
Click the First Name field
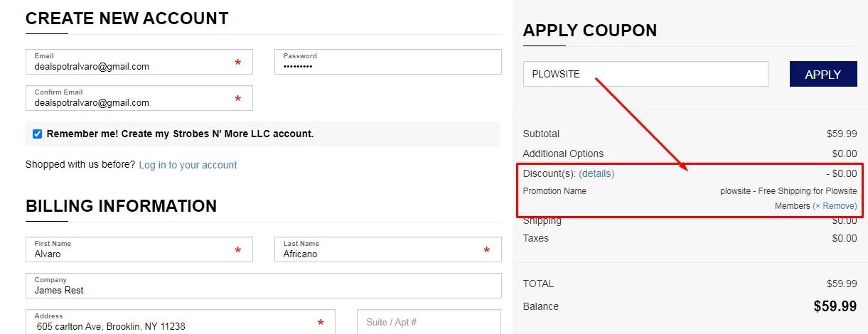pos(132,250)
